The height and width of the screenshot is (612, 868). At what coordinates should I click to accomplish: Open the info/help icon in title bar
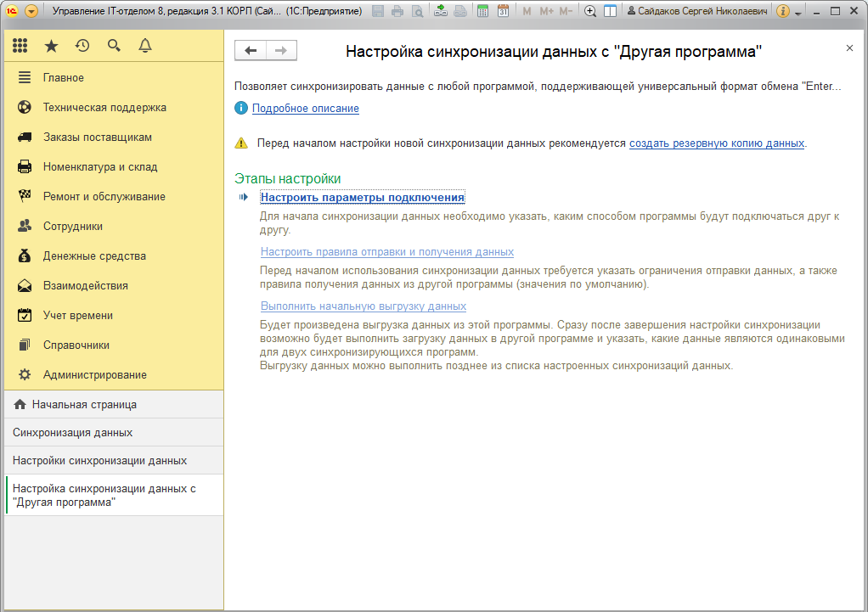coord(783,11)
